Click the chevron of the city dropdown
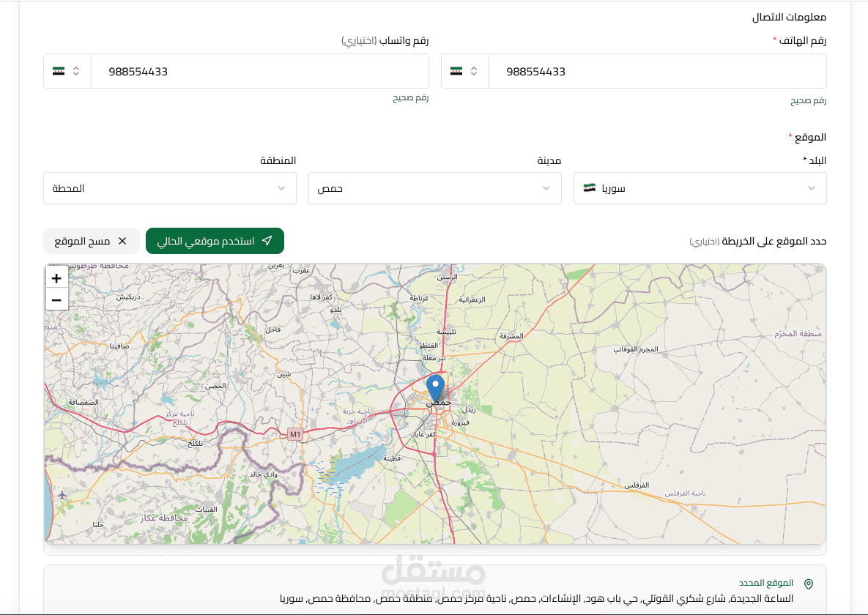The width and height of the screenshot is (868, 615). 546,188
